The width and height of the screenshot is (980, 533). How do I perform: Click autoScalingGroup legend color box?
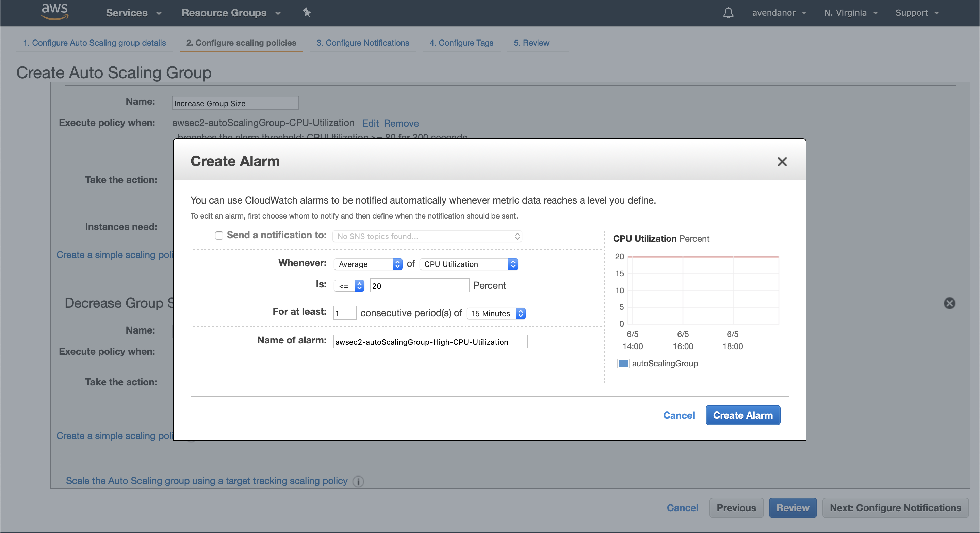(623, 363)
